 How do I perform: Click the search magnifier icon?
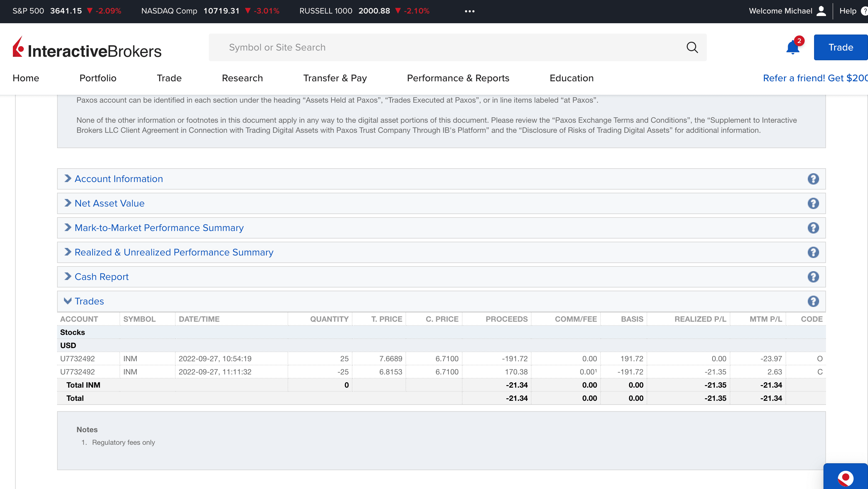click(692, 47)
